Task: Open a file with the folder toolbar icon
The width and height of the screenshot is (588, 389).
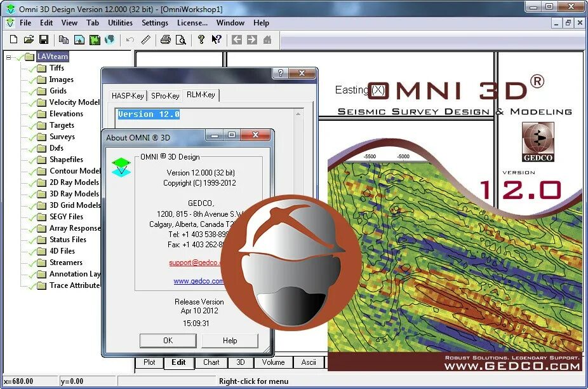Action: pos(29,39)
